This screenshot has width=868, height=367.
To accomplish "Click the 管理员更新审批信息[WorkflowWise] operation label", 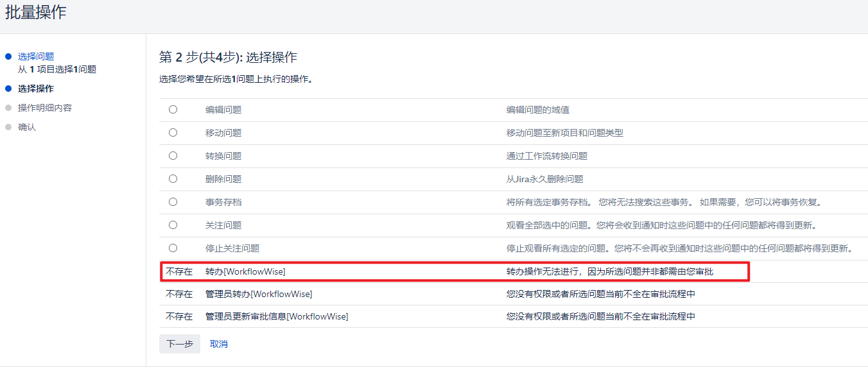I will 277,316.
